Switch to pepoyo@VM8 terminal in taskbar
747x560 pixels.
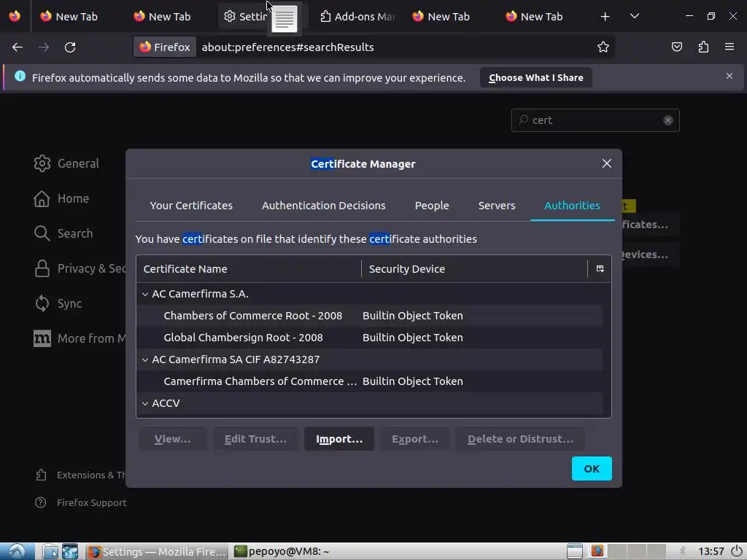pyautogui.click(x=282, y=551)
